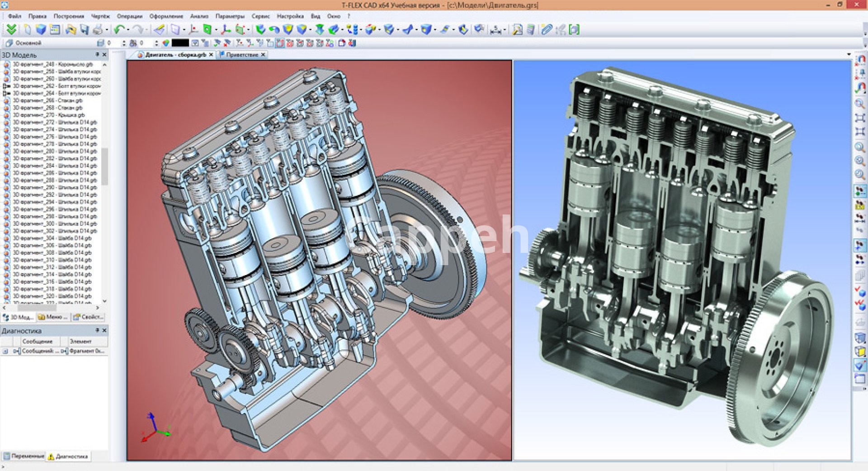
Task: Click the printer icon in main toolbar
Action: [98, 30]
